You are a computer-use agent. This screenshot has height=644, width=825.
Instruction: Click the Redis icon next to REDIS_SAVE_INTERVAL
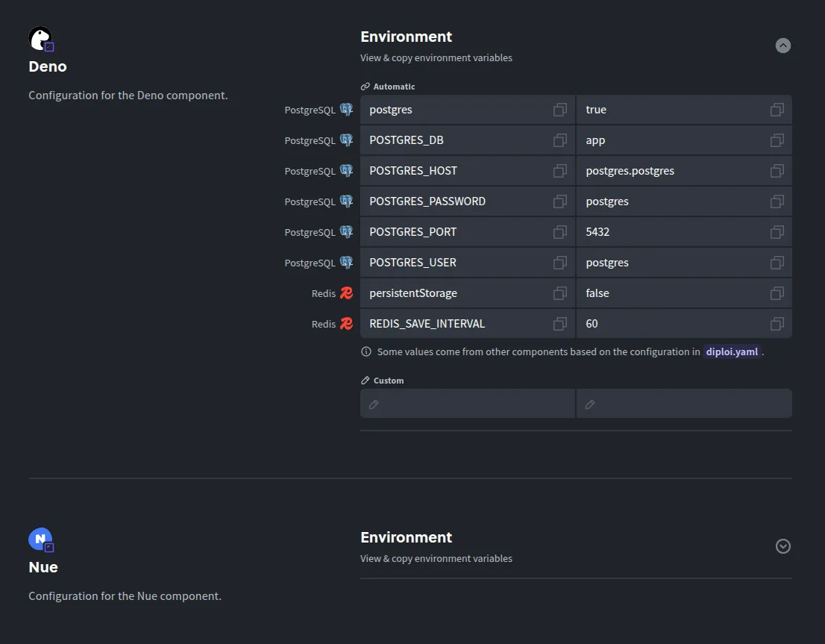pos(345,323)
